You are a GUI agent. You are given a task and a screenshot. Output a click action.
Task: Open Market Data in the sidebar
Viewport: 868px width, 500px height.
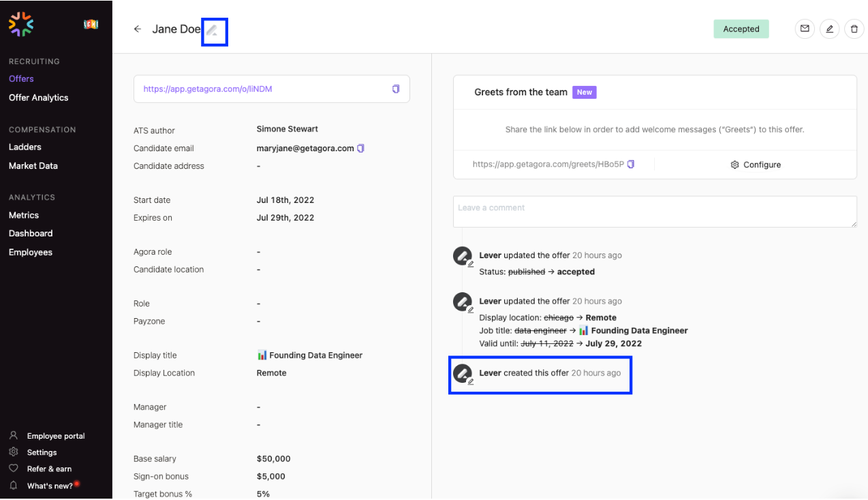(33, 166)
